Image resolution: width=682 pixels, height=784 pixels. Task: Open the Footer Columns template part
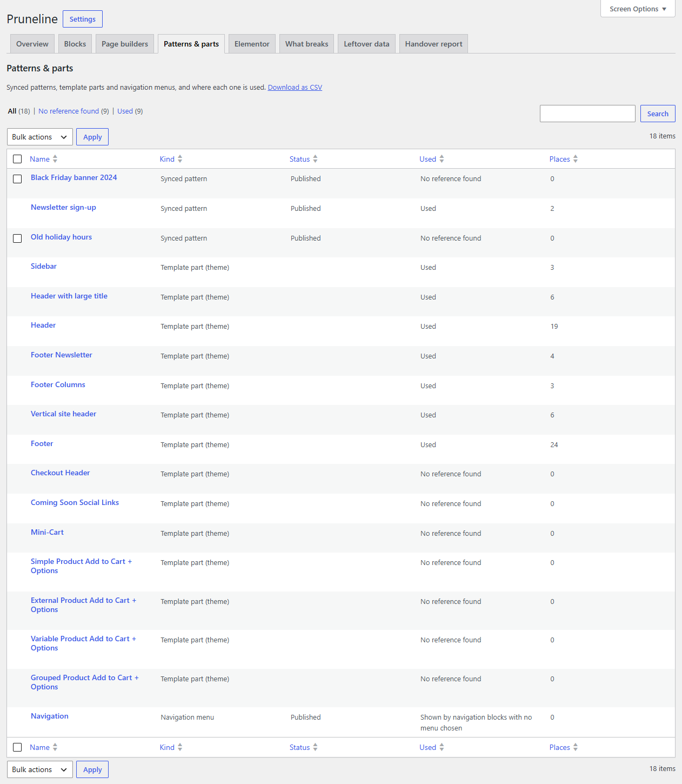point(58,384)
